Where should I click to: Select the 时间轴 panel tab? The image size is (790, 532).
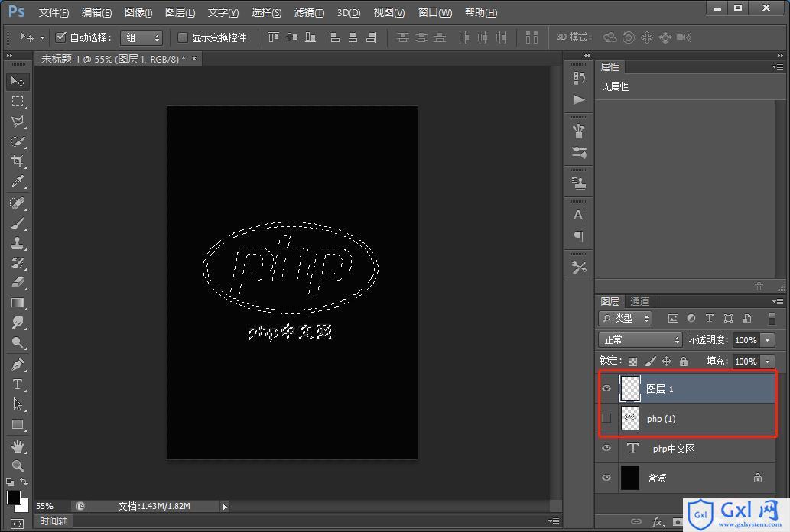tap(54, 521)
